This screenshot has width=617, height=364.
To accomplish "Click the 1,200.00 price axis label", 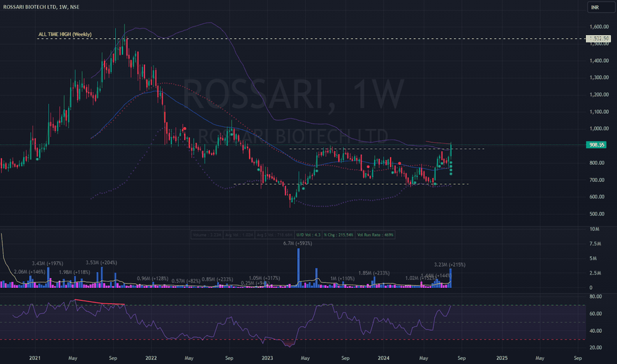I will [x=599, y=95].
